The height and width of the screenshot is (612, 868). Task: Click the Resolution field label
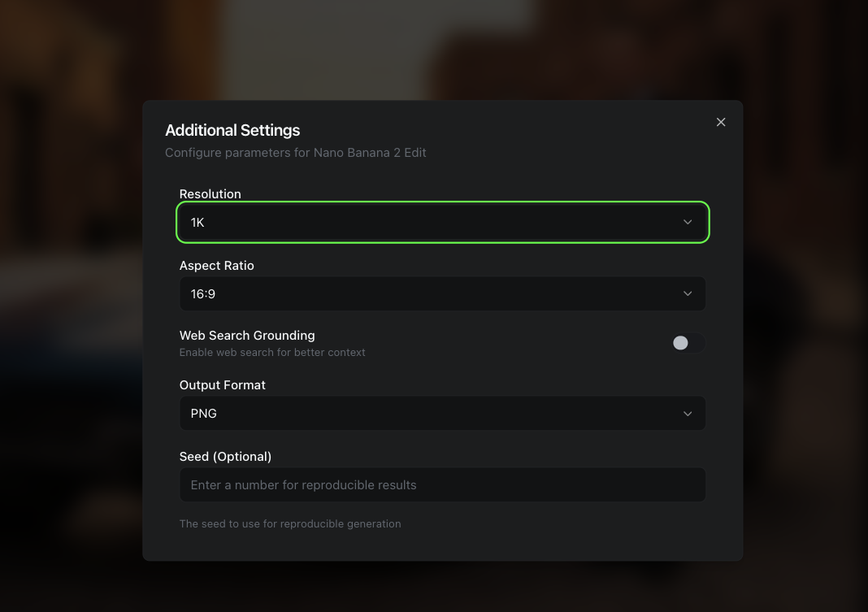210,193
